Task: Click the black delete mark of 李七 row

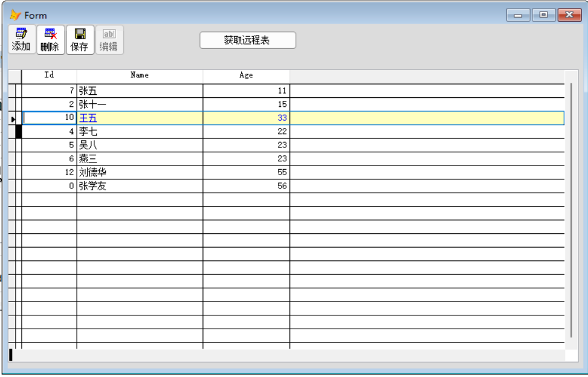Action: point(18,132)
